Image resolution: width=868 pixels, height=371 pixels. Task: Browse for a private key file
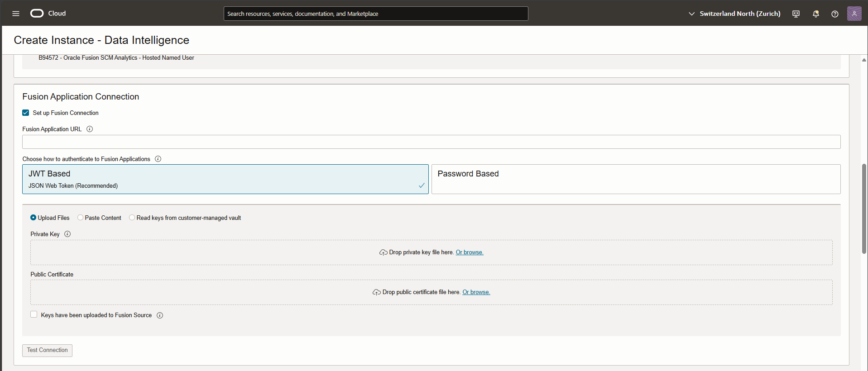coord(470,252)
